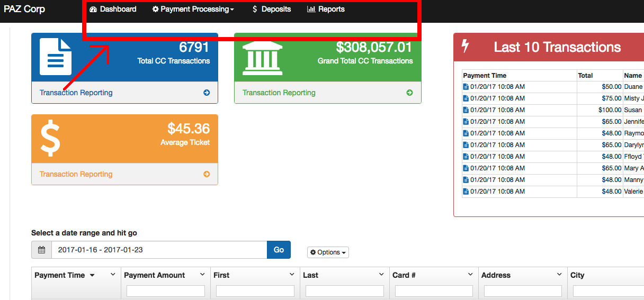Click the $100.00 total in Susan's row
644x300 pixels.
610,110
